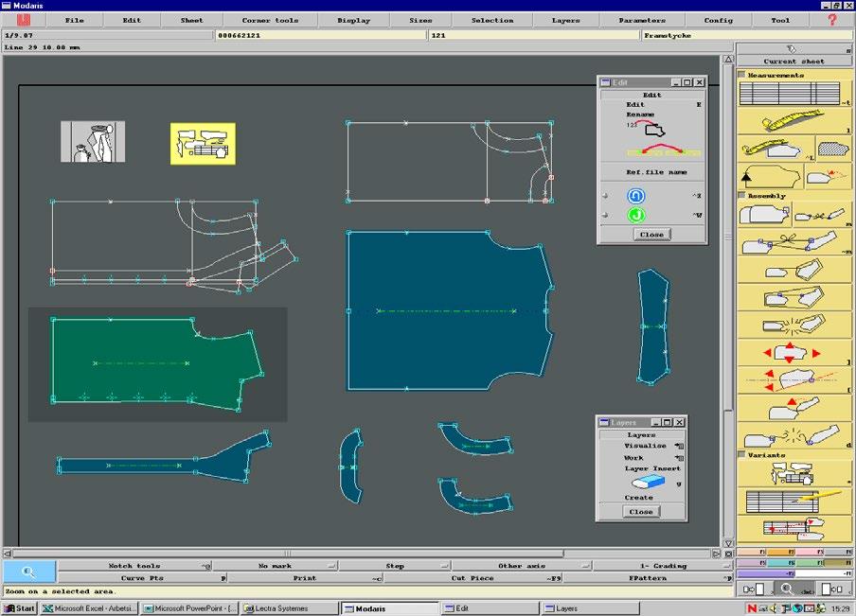Screen dimensions: 856x616
Task: Open the measurements table chart icon
Action: click(x=791, y=94)
